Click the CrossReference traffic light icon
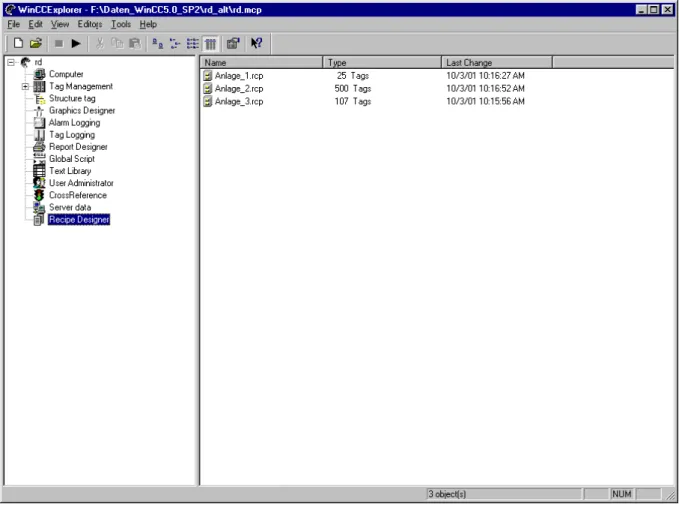679x507 pixels. 39,195
